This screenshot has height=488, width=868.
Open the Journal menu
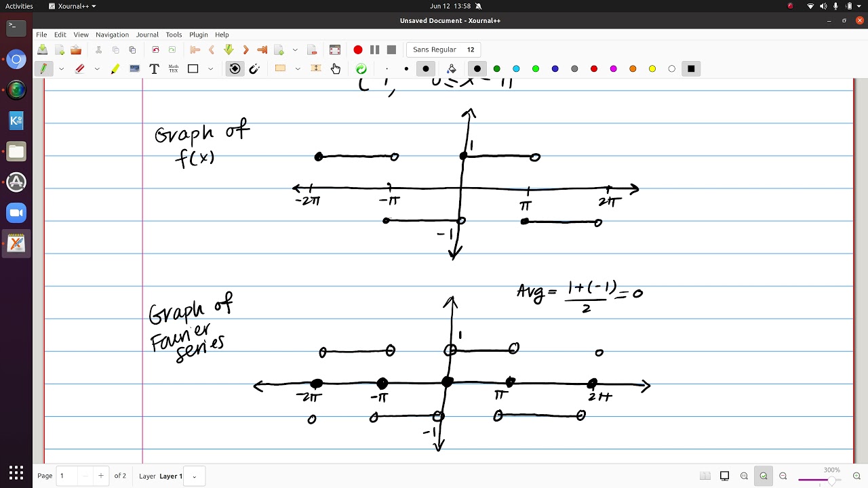[x=147, y=35]
